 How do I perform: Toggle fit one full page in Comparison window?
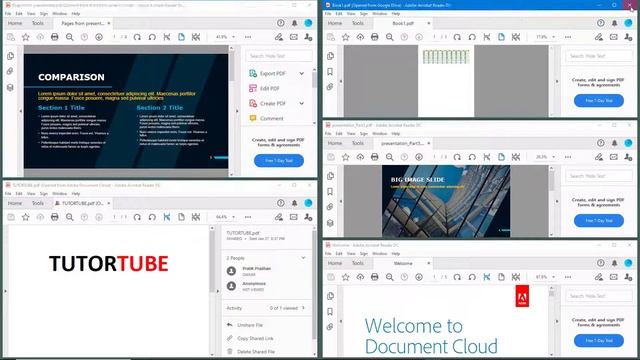click(x=181, y=37)
